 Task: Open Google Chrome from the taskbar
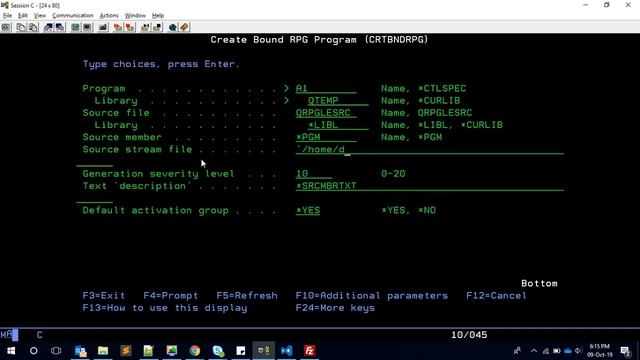coord(195,351)
